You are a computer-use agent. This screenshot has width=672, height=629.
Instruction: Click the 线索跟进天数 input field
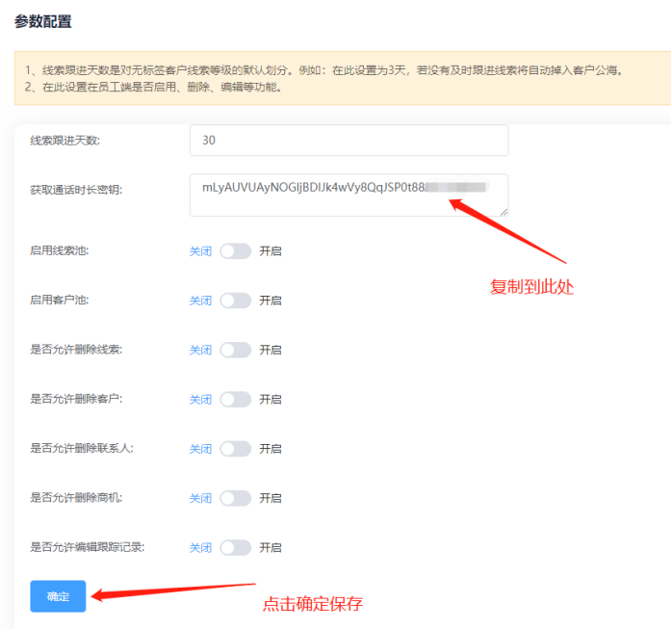pyautogui.click(x=349, y=141)
